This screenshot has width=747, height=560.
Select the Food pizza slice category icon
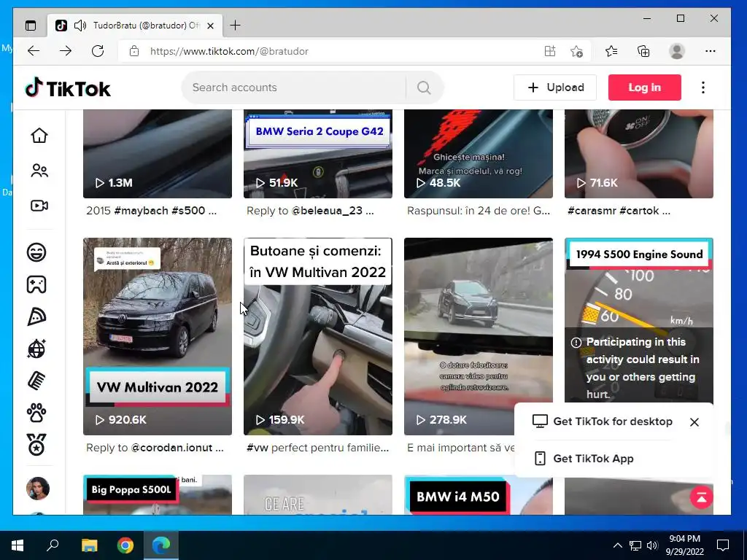coord(36,316)
